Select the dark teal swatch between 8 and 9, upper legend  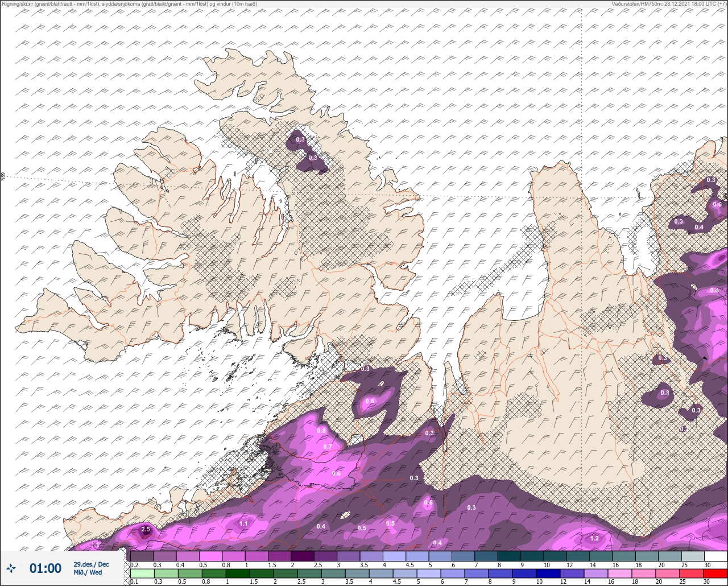[509, 556]
